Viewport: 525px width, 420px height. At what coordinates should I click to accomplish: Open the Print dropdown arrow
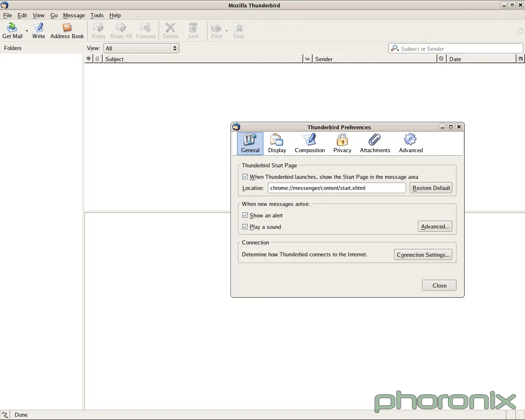pyautogui.click(x=226, y=31)
